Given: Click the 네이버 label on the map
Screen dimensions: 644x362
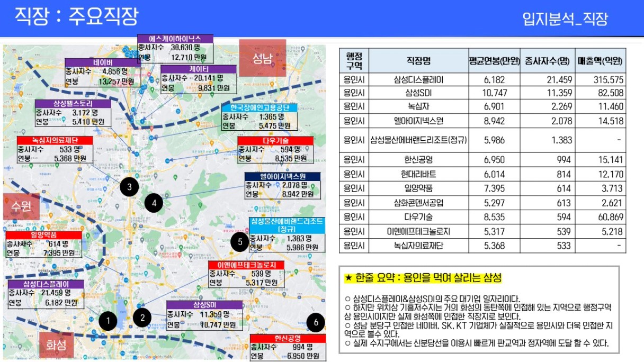Looking at the screenshot, I should 102,62.
